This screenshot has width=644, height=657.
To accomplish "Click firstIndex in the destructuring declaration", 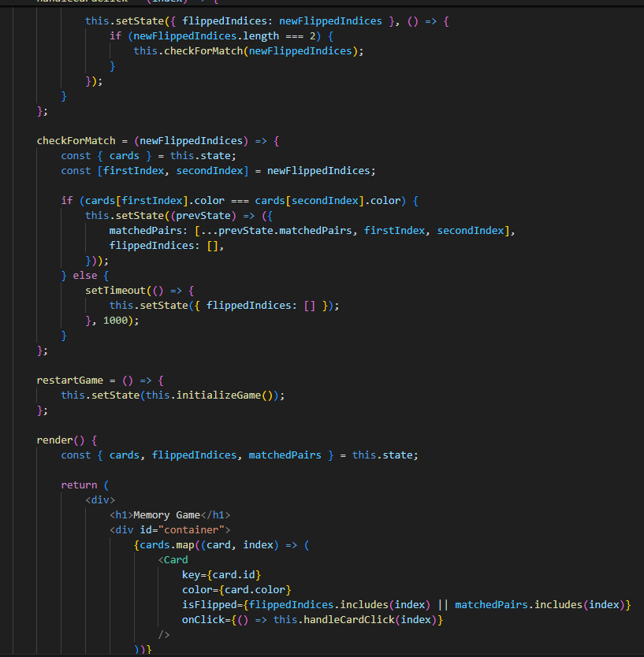I will (133, 171).
